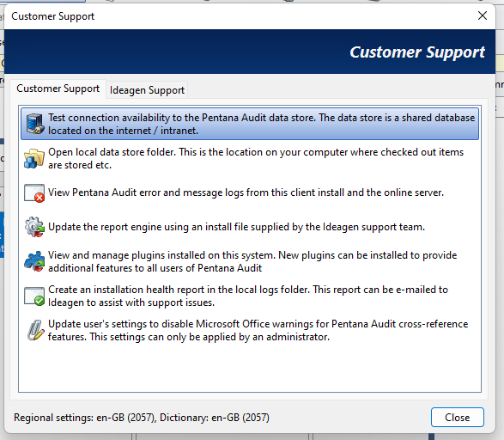Click the puzzle piece plugins icon
Screen dimensions: 504x440
tap(34, 261)
